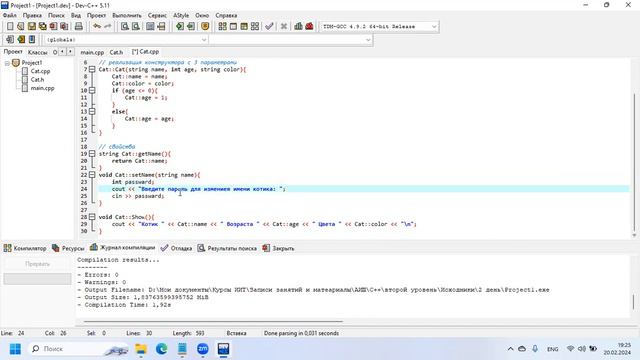Click the compile log horizontal scrollbar

tap(213, 321)
